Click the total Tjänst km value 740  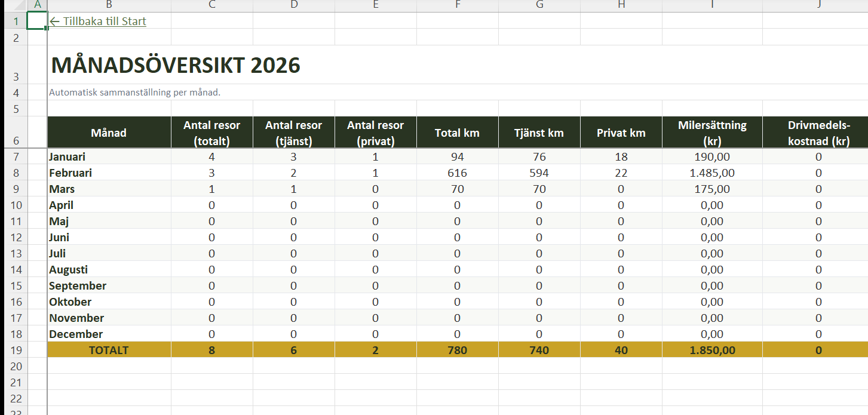click(539, 351)
